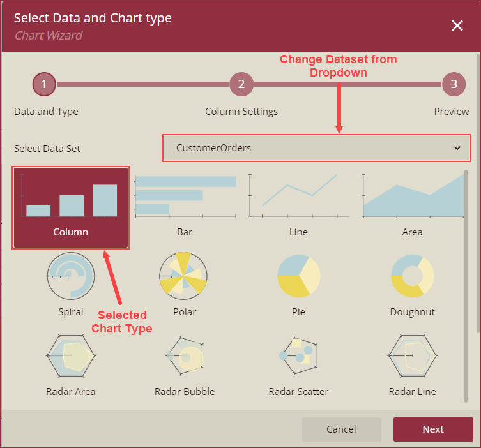Viewport: 481px width, 448px height.
Task: Select the Area chart type
Action: [412, 207]
